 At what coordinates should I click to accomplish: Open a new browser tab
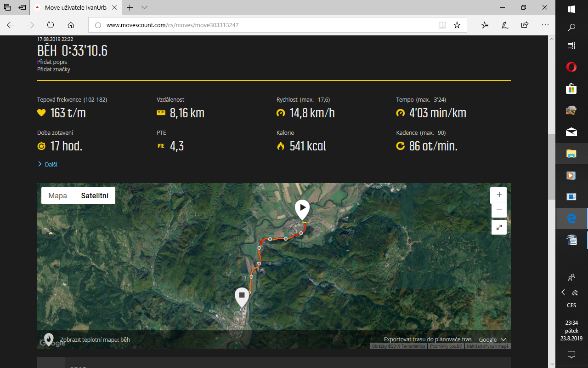pos(130,8)
